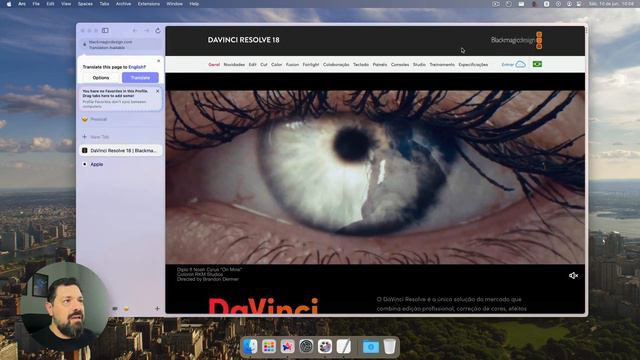Dismiss the no Favorites notice
This screenshot has width=640, height=360.
[x=158, y=91]
